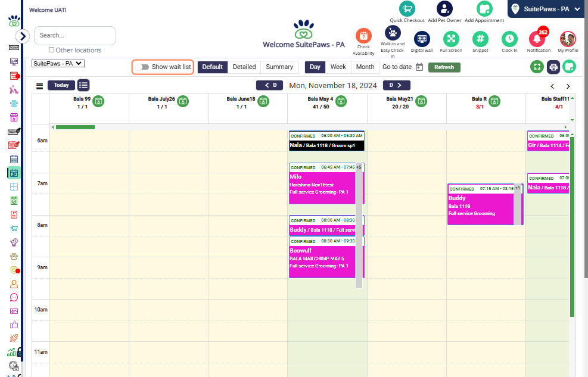588x377 pixels.
Task: Open the SuitePaws - PA location dropdown in header
Action: pos(547,9)
